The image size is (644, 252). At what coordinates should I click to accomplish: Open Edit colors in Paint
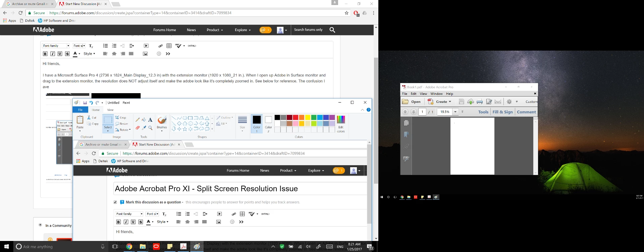(341, 124)
